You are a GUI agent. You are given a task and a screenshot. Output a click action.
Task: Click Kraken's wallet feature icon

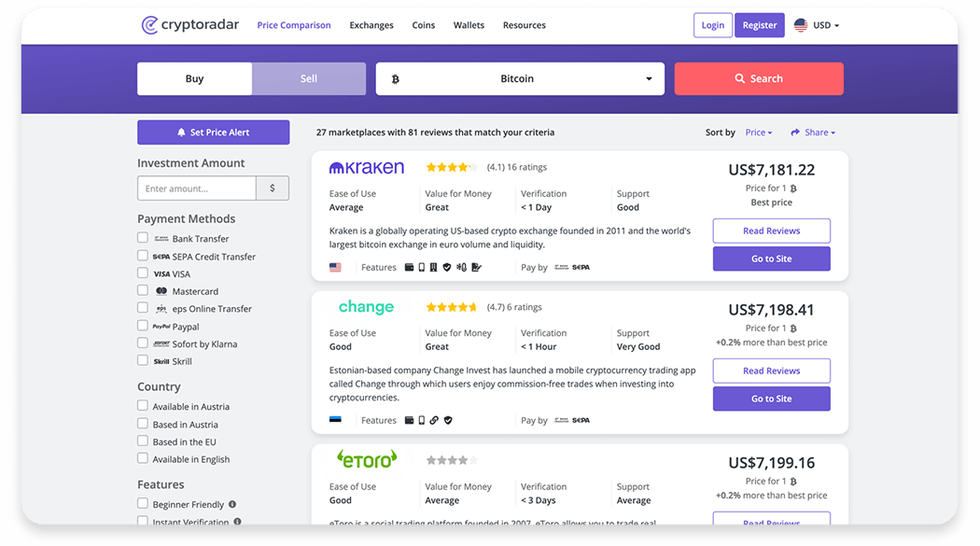[410, 267]
